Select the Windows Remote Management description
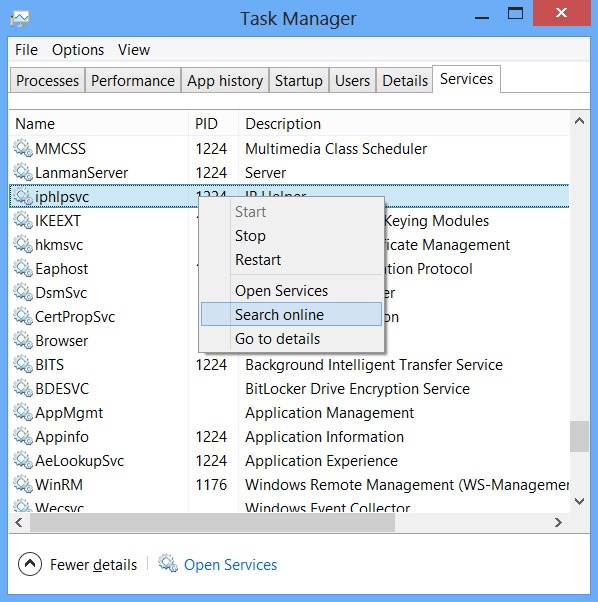 (407, 485)
